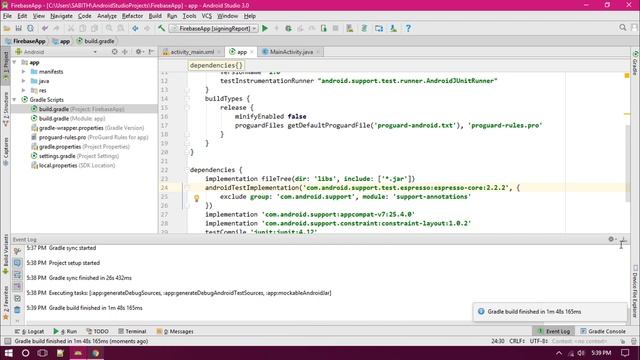The image size is (640, 360).
Task: Close the app editor tab
Action: pos(251,52)
